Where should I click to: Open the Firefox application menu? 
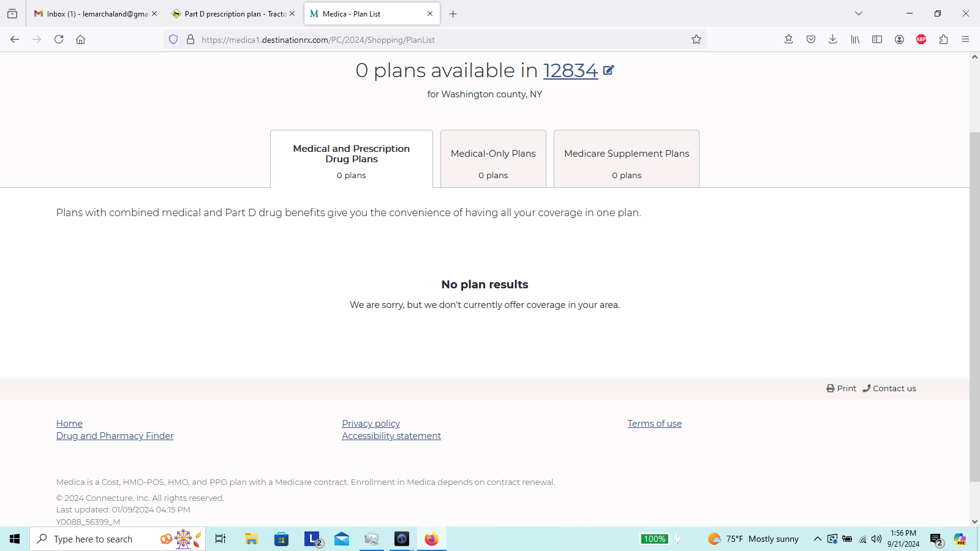pyautogui.click(x=965, y=40)
